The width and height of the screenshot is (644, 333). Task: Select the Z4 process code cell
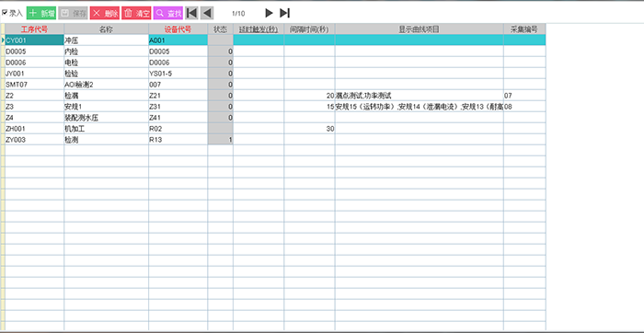point(35,118)
